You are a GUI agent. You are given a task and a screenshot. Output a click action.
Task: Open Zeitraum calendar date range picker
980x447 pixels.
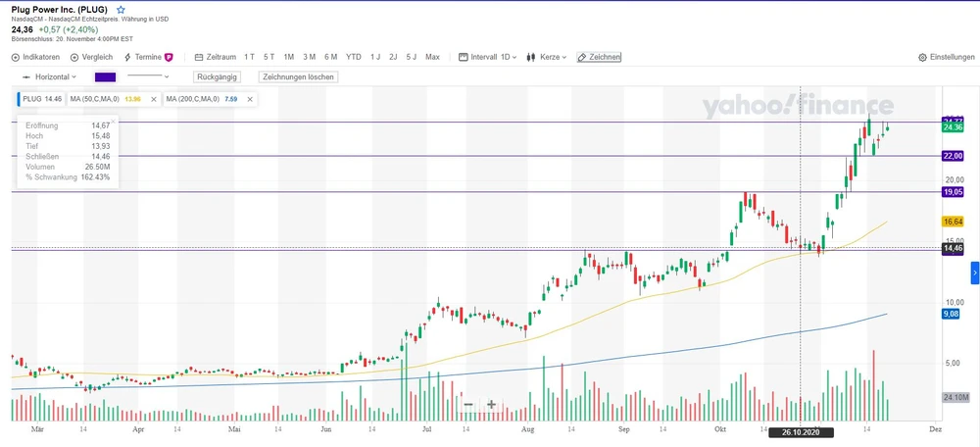199,58
